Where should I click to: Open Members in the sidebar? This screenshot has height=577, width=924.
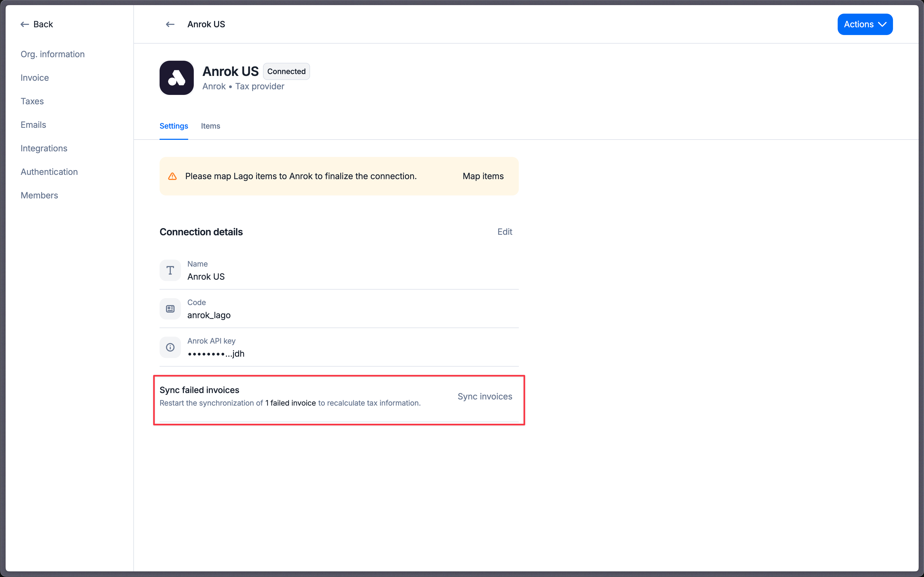(39, 195)
